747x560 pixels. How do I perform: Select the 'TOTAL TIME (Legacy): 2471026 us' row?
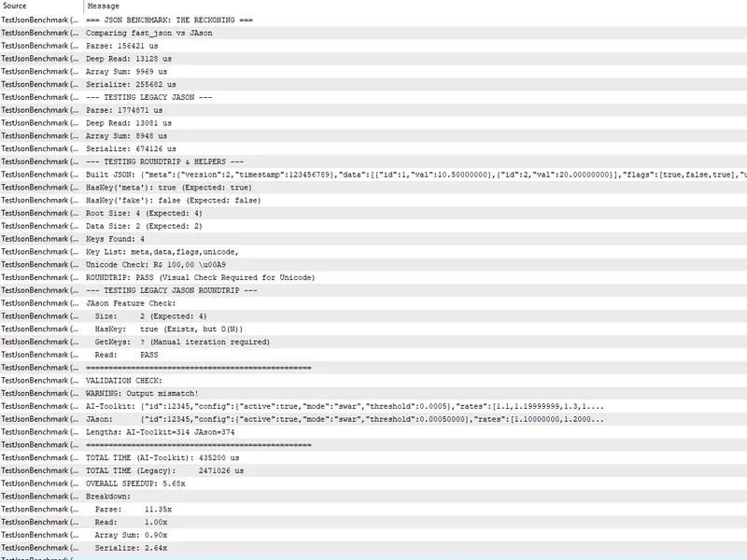[373, 470]
